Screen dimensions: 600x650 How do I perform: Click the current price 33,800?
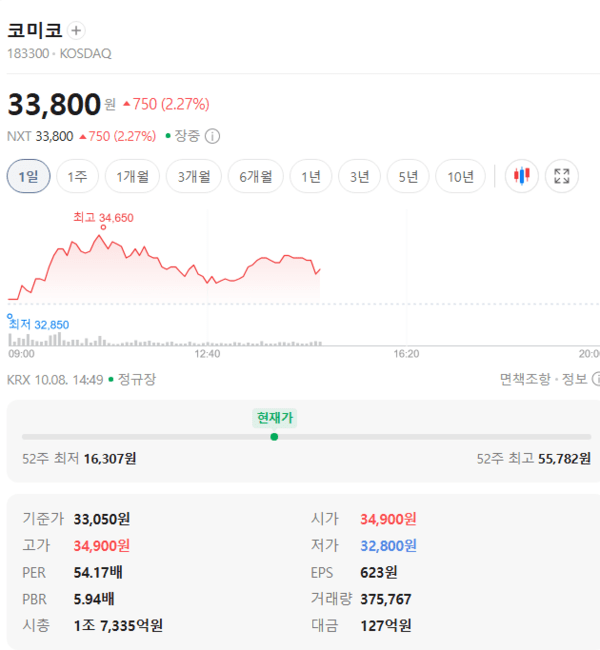pyautogui.click(x=54, y=104)
